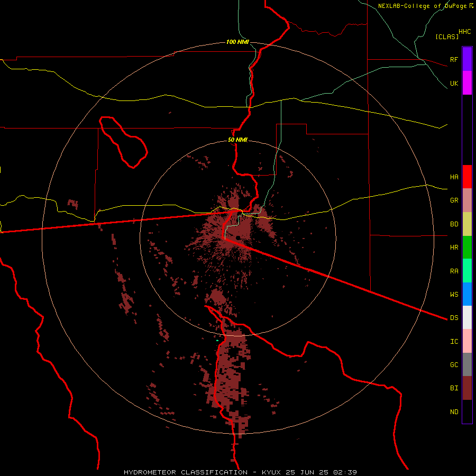Click the GC legend label
476x476 pixels.
[x=454, y=365]
